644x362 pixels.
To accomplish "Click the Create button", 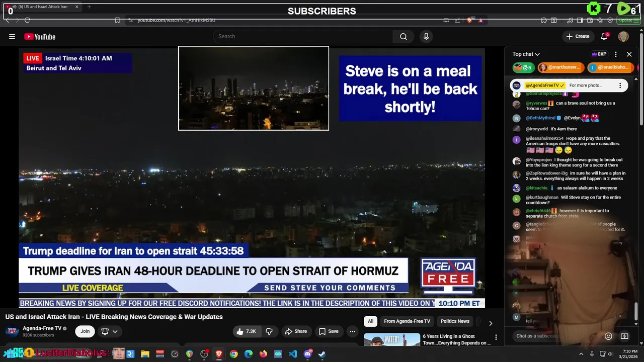I will [578, 36].
